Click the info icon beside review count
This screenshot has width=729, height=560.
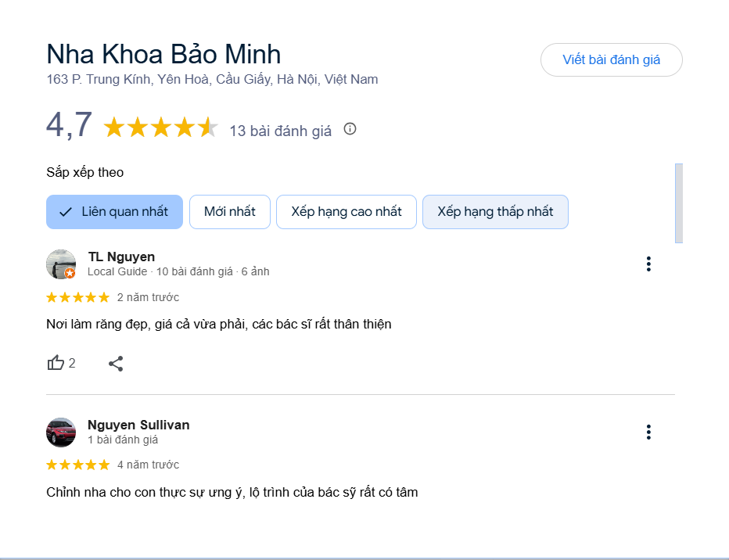point(350,129)
